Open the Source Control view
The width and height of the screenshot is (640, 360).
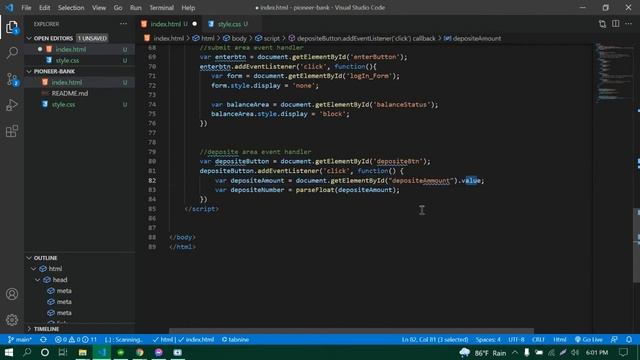[x=12, y=79]
